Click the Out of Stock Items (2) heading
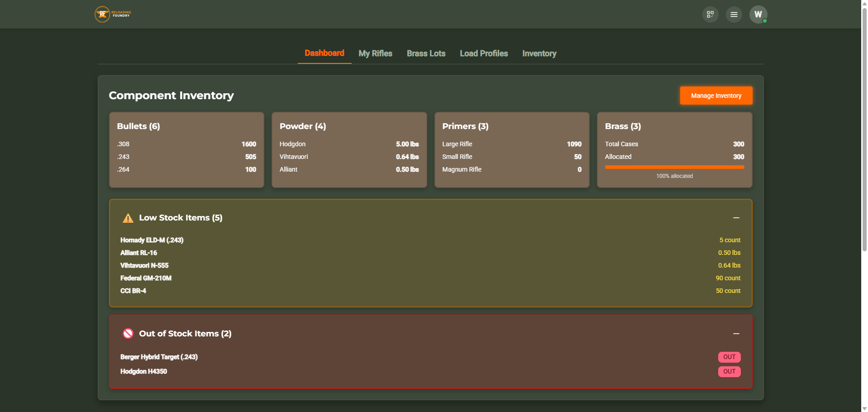Viewport: 868px width, 412px height. coord(185,334)
